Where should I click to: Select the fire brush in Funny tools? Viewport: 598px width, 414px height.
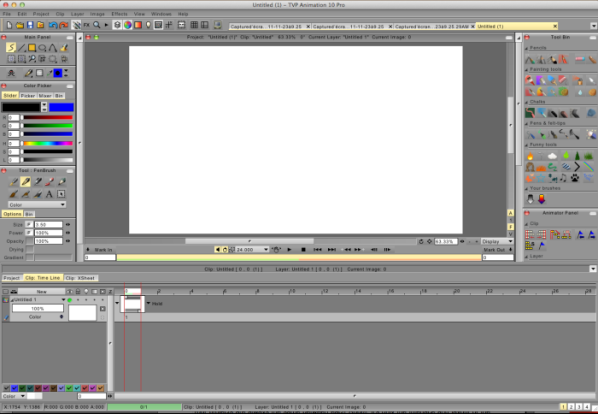coord(530,156)
